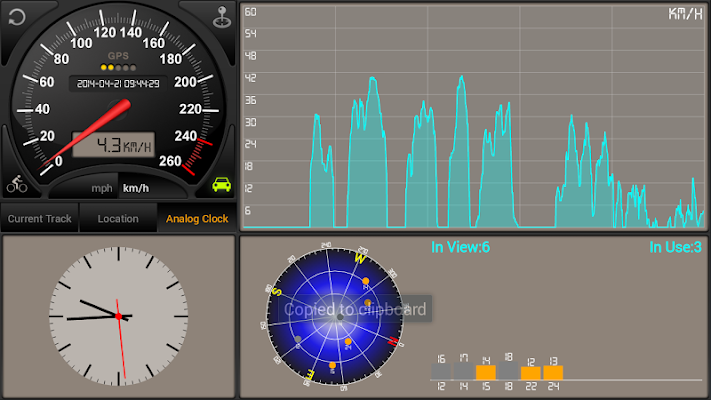Tap the red N marker on sky plot

pyautogui.click(x=393, y=341)
